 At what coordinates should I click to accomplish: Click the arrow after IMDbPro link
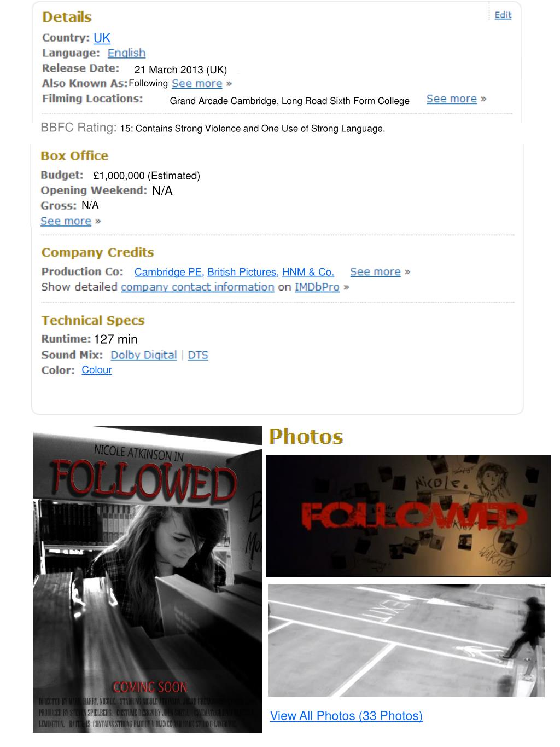346,287
